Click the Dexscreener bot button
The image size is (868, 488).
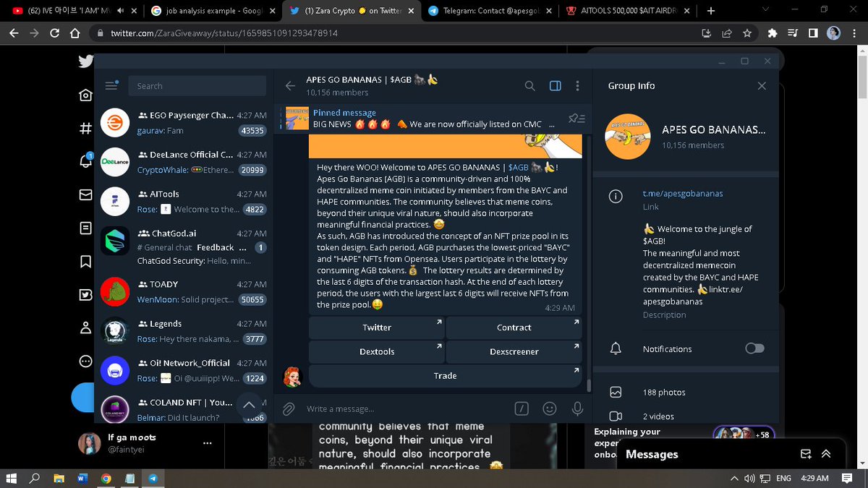tap(514, 351)
